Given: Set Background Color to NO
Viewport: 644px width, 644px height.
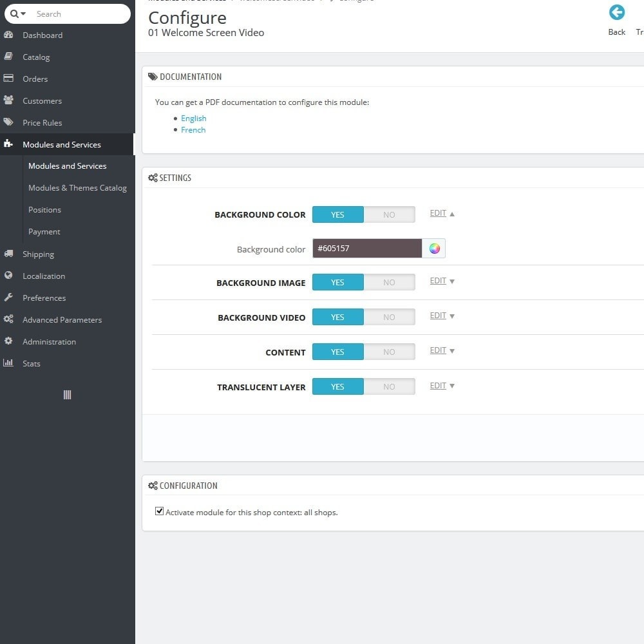Looking at the screenshot, I should 389,215.
